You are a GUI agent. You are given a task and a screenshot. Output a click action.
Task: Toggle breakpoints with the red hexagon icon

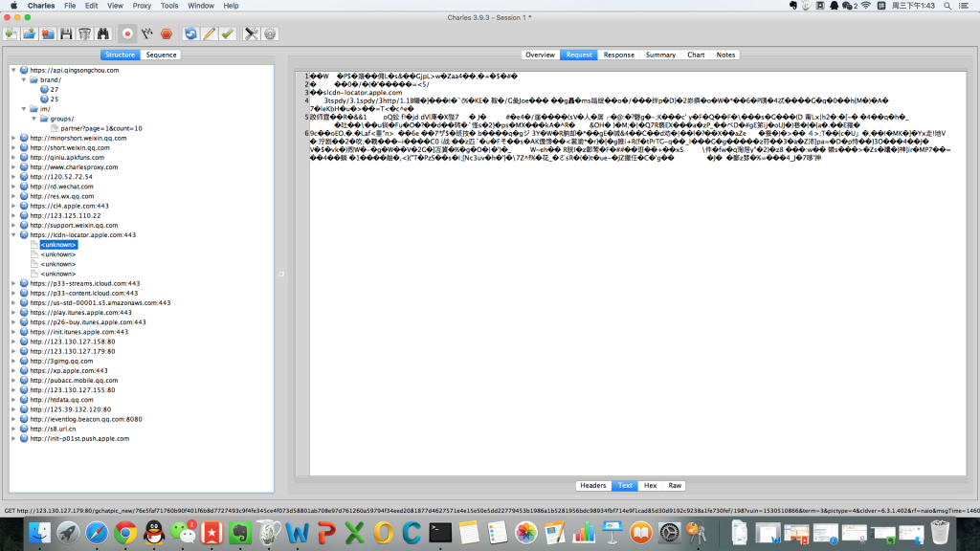point(167,33)
